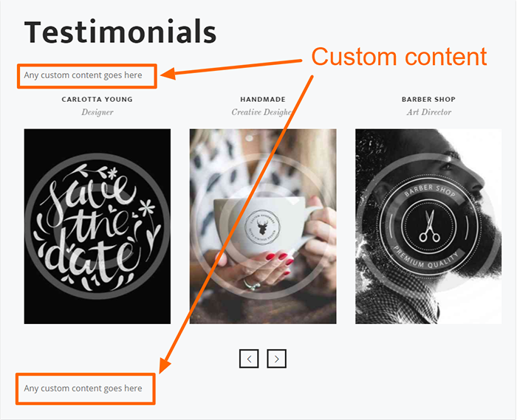Open the Save the Date lettering image
517x420 pixels.
point(97,226)
